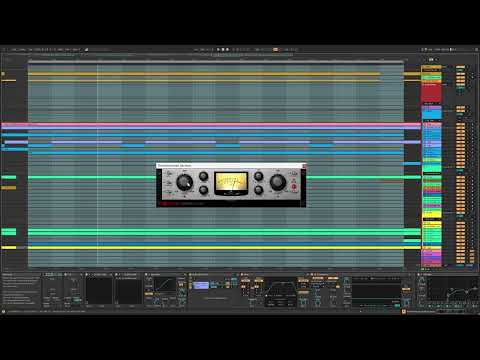Click the ruler strip above the arranger clips
Screen dimensions: 480x360
(x=216, y=62)
